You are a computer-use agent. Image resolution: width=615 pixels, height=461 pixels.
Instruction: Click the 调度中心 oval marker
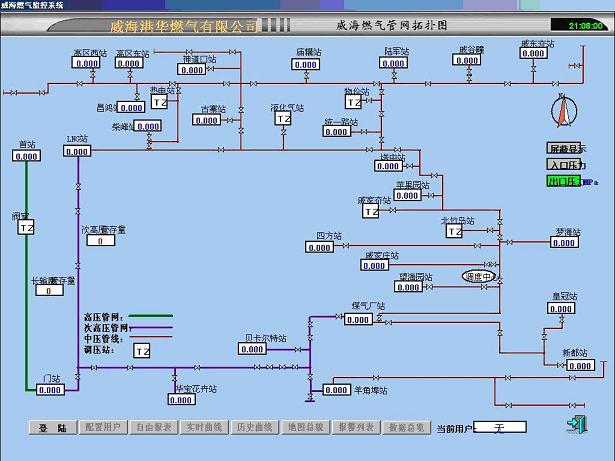coord(479,277)
